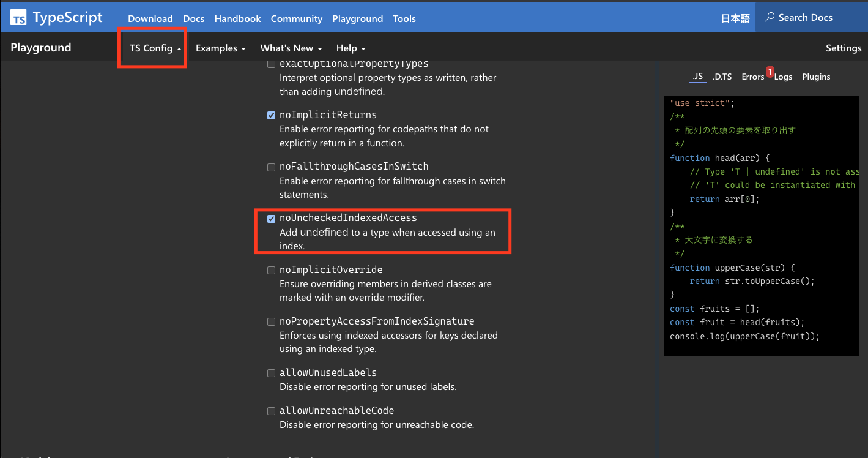The image size is (868, 458).
Task: Switch to the .D.TS output tab
Action: tap(722, 77)
